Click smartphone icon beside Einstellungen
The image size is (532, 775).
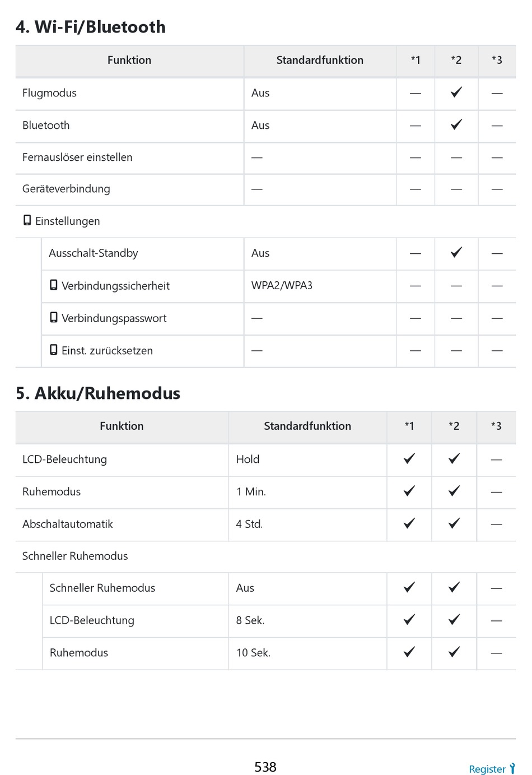coord(27,220)
